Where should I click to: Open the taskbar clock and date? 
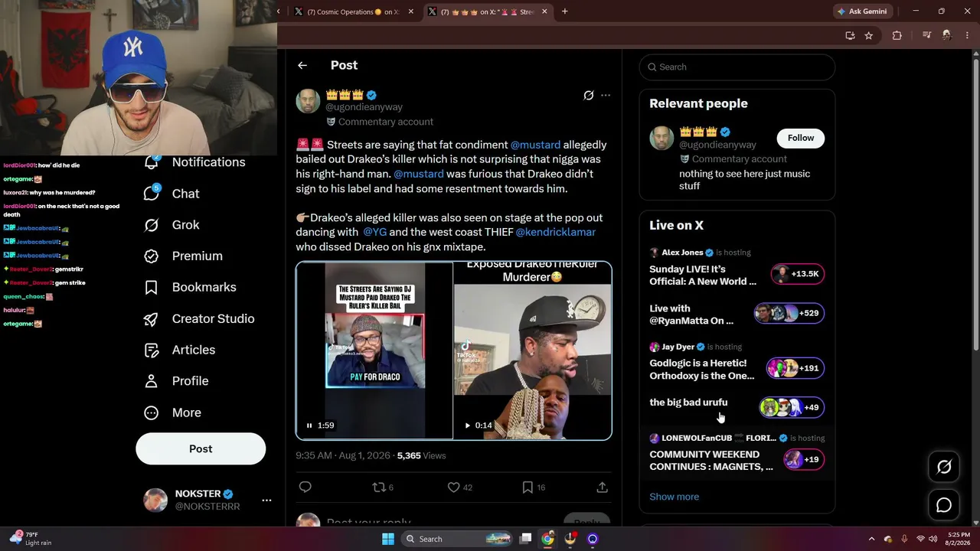click(x=959, y=539)
